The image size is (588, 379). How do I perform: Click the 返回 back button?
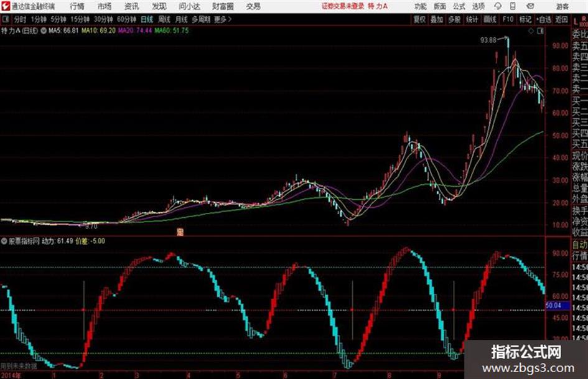(x=561, y=19)
